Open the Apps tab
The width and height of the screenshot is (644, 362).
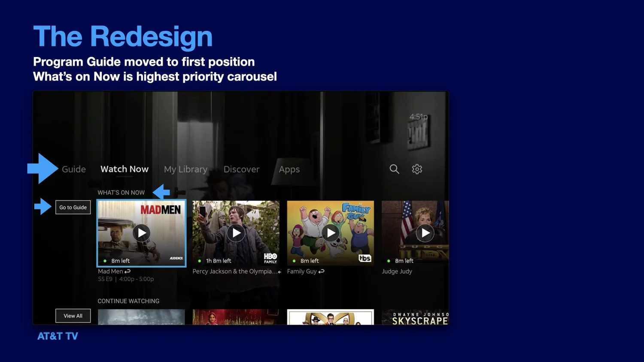click(x=289, y=169)
